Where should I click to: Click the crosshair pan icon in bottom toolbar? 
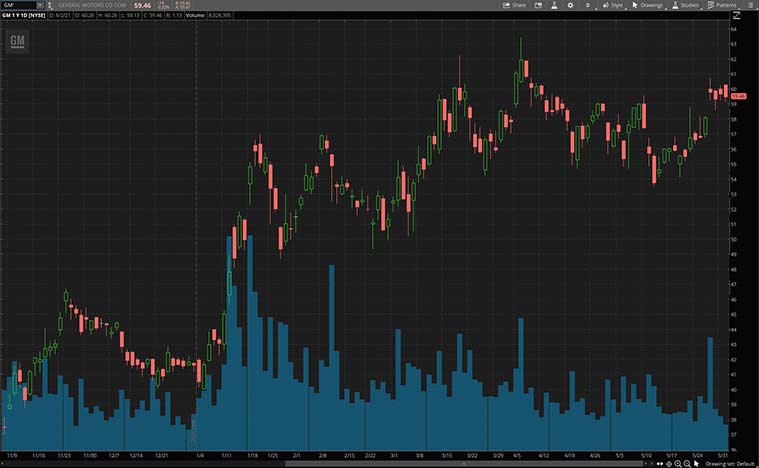669,464
